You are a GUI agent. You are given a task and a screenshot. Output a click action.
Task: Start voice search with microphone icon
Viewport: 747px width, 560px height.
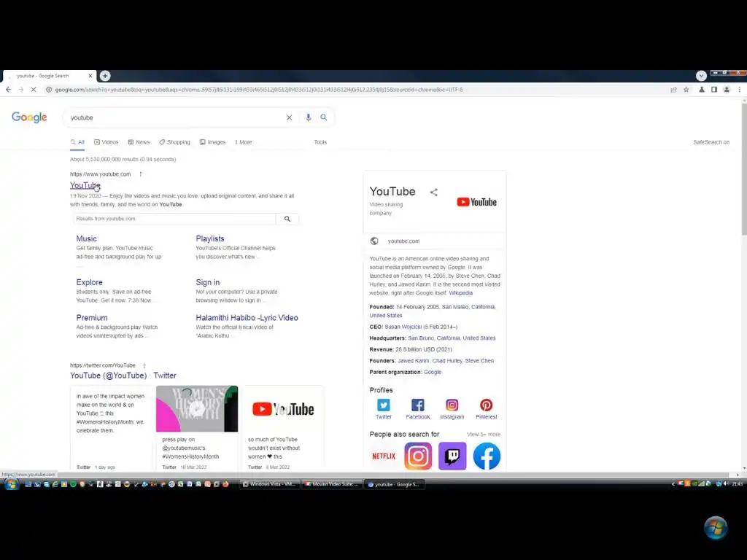tap(309, 117)
